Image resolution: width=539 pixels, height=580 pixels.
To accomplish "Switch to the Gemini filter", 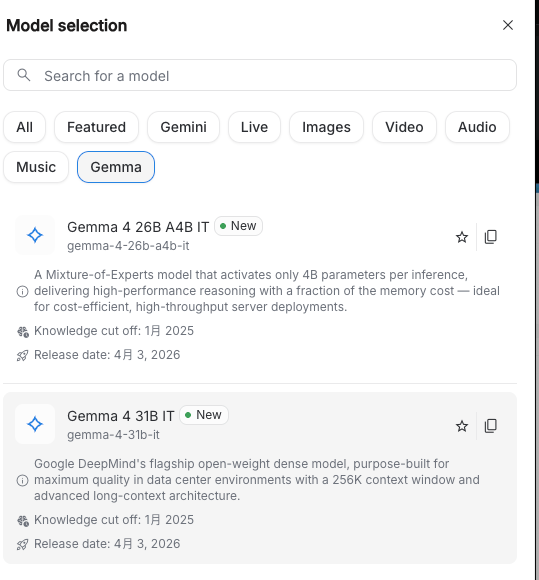I will (x=183, y=127).
